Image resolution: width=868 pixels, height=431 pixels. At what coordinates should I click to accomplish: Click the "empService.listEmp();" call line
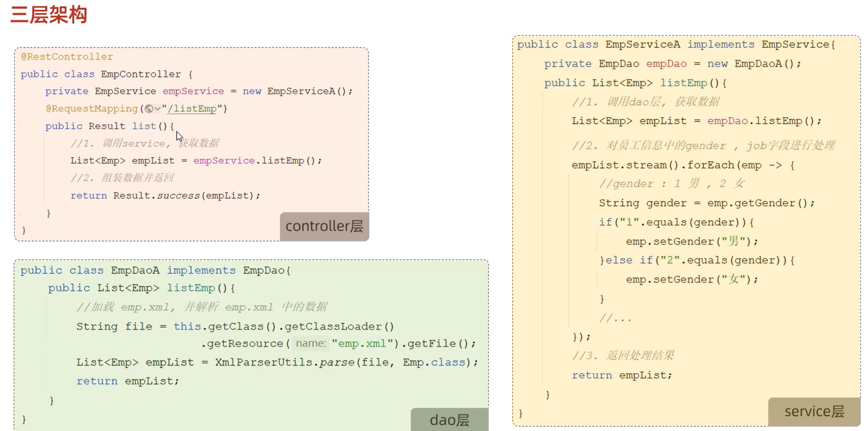point(196,161)
